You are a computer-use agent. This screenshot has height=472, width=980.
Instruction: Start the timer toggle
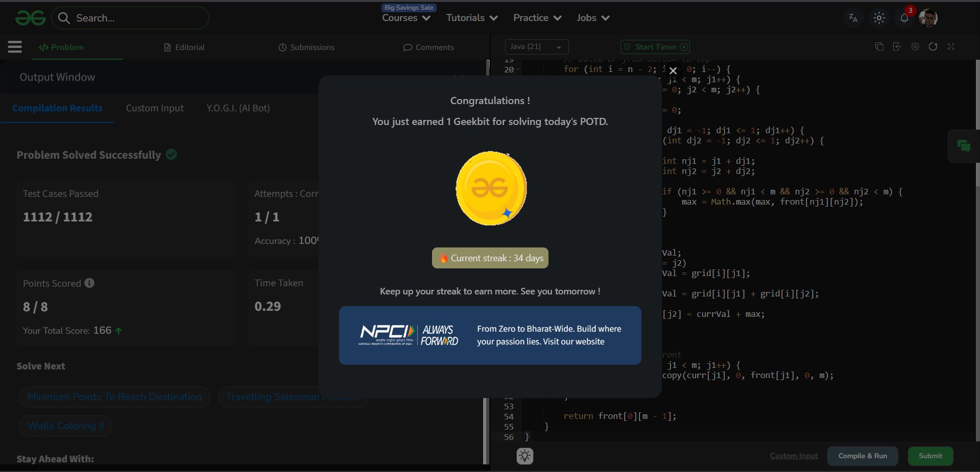pos(655,47)
